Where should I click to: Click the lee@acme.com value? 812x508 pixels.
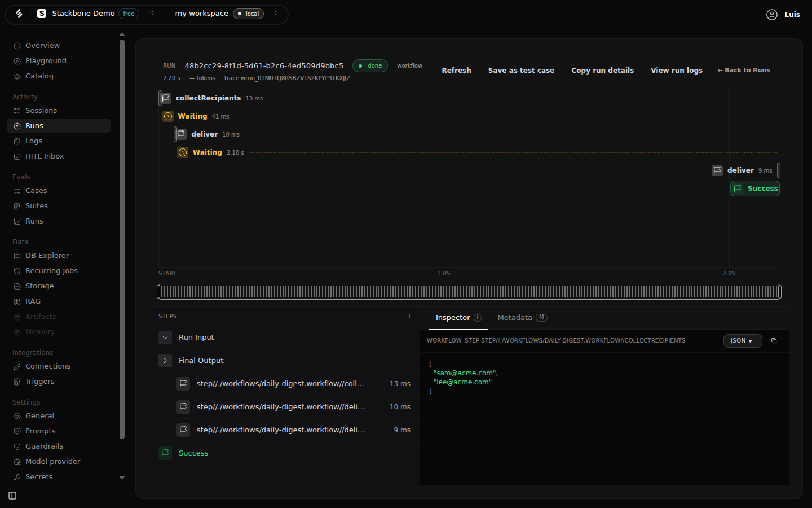point(462,382)
